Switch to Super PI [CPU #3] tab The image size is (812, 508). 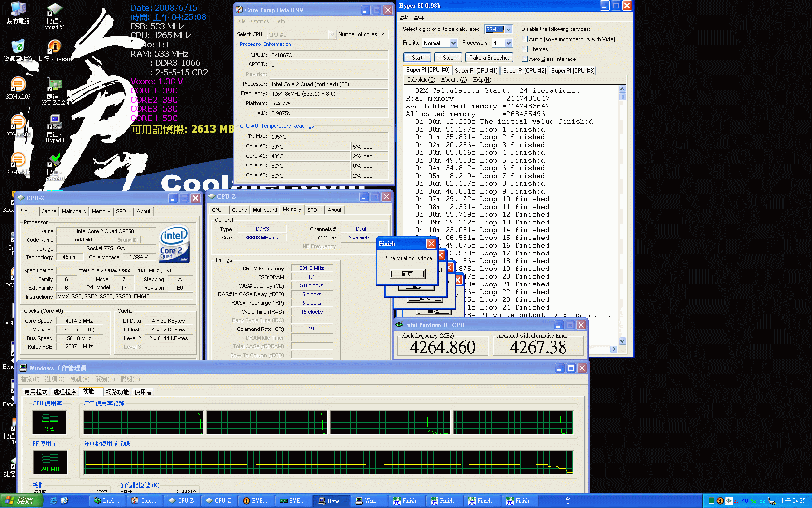pyautogui.click(x=572, y=70)
